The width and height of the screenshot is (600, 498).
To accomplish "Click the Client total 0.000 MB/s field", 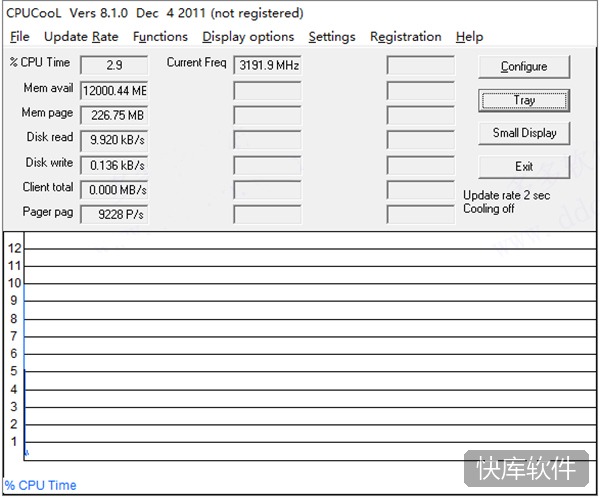I will [x=114, y=190].
